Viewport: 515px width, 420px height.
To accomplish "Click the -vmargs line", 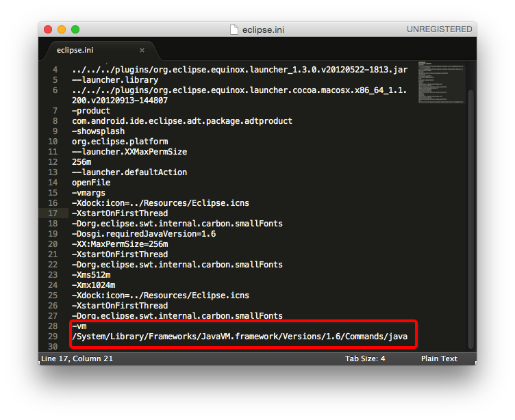I will (88, 193).
